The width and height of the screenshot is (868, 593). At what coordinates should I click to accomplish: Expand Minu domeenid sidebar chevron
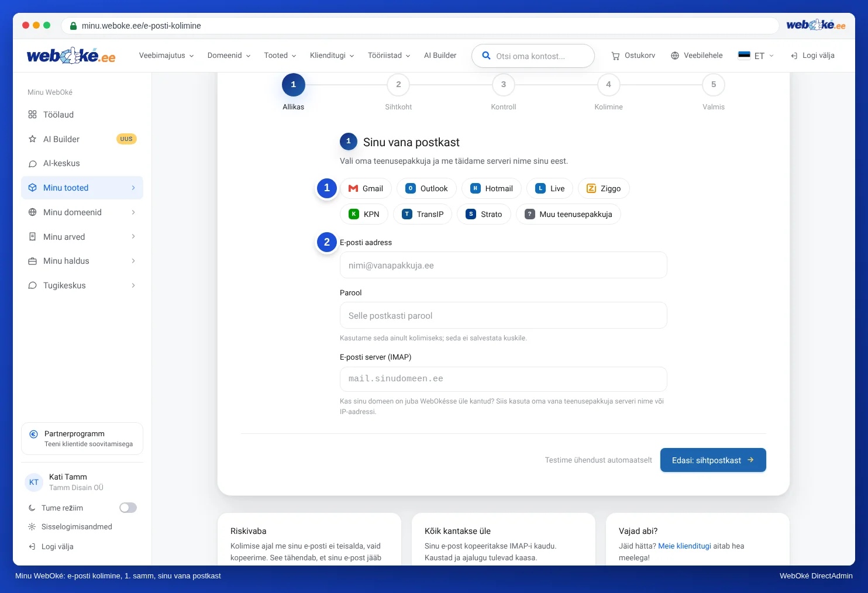point(133,212)
